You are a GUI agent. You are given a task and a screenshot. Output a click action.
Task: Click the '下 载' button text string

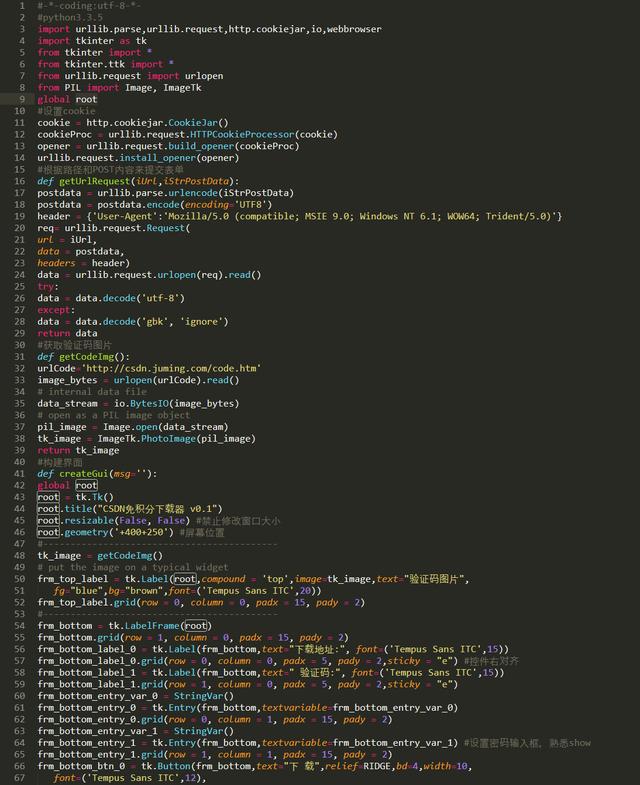[x=300, y=766]
